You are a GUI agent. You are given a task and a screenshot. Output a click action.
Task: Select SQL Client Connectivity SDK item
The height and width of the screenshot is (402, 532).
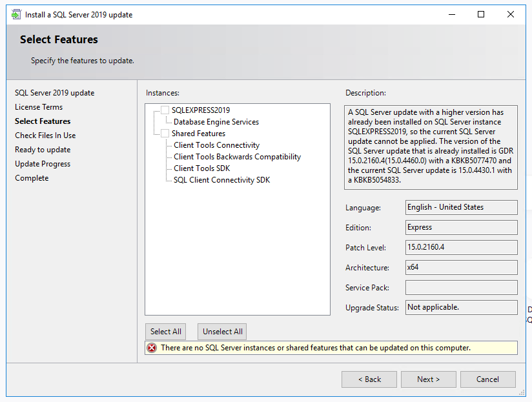coord(222,180)
